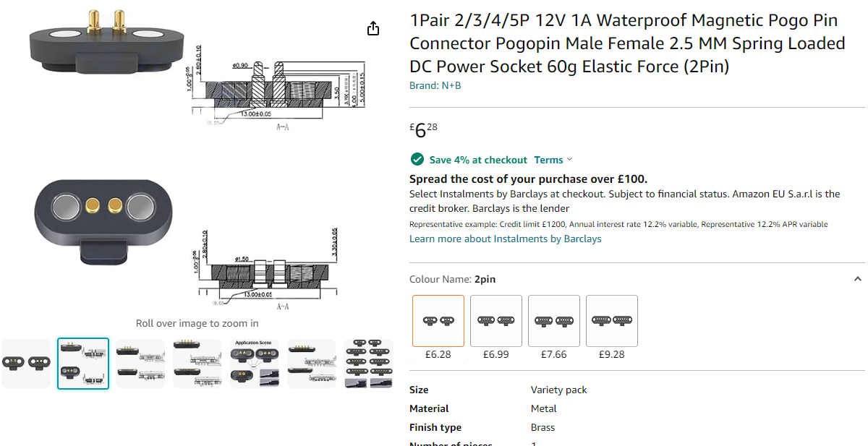View the sixth product thumbnail
This screenshot has width=868, height=446.
[x=312, y=364]
